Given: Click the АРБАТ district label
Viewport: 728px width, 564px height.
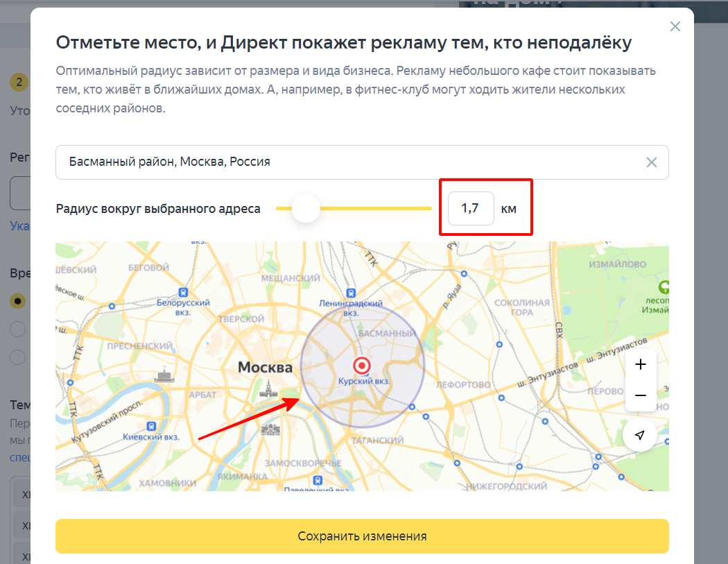Looking at the screenshot, I should point(202,395).
